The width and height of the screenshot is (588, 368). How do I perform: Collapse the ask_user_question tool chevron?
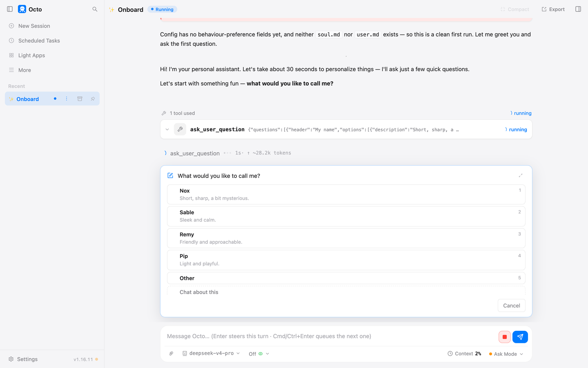coord(167,129)
